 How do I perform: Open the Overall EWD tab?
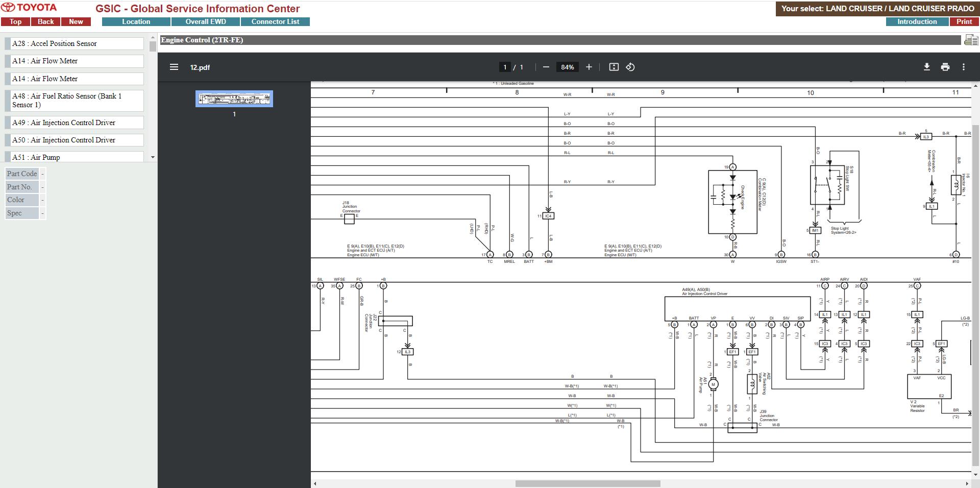206,21
